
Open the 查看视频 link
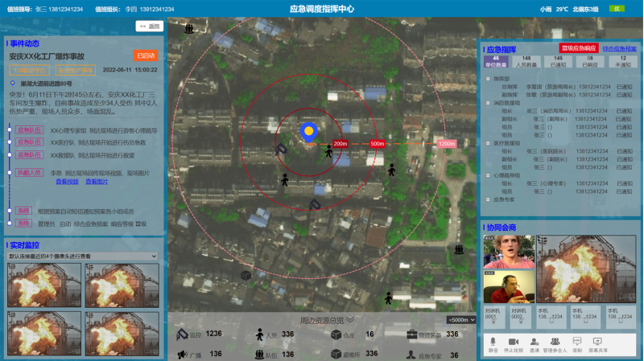[67, 182]
